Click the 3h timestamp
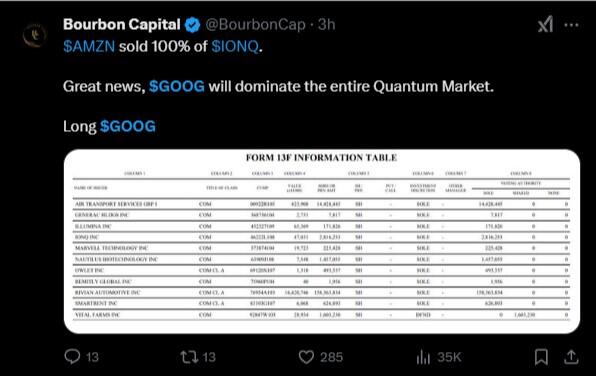This screenshot has width=596, height=376. click(326, 25)
